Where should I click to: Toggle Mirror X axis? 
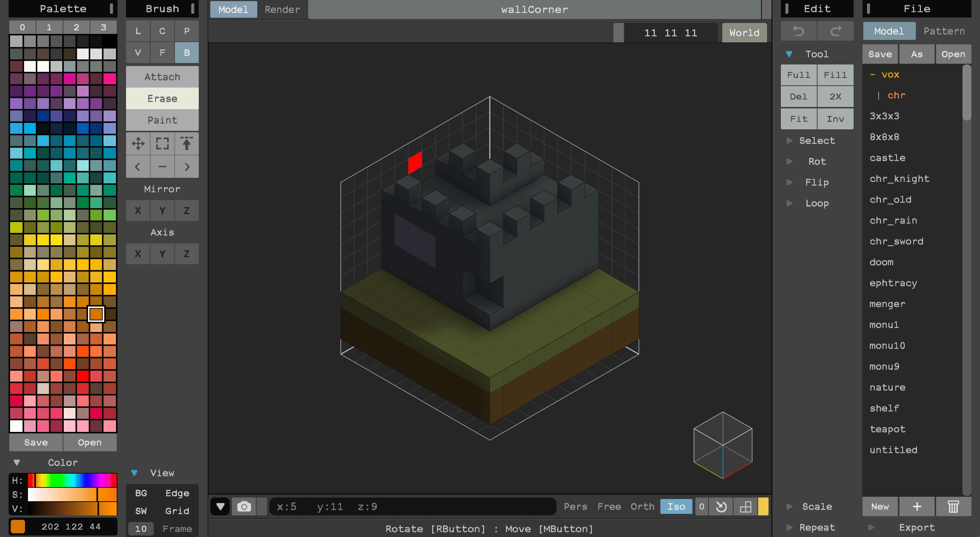pos(138,211)
